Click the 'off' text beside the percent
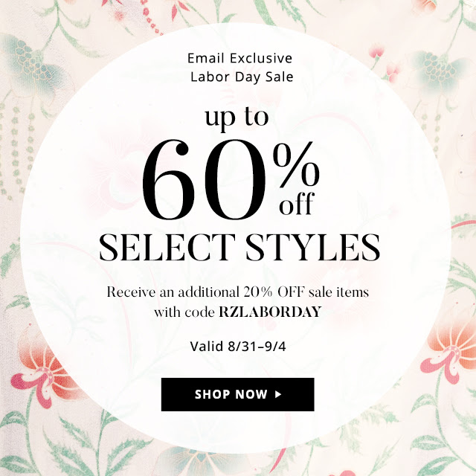The width and height of the screenshot is (476, 476). point(297,204)
